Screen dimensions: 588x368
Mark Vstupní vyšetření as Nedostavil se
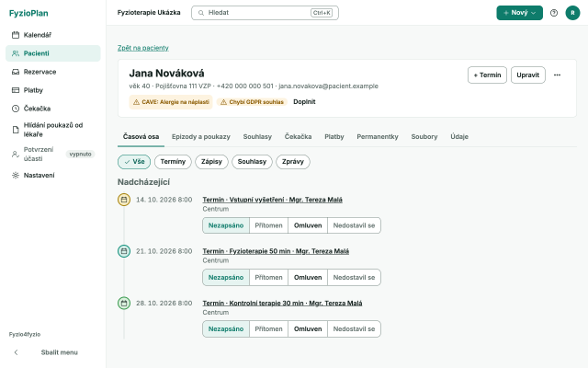pos(354,225)
